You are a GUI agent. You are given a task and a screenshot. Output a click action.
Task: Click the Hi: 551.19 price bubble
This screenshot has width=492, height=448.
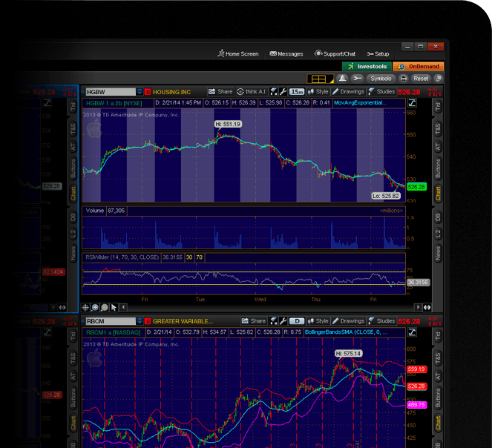pos(228,124)
